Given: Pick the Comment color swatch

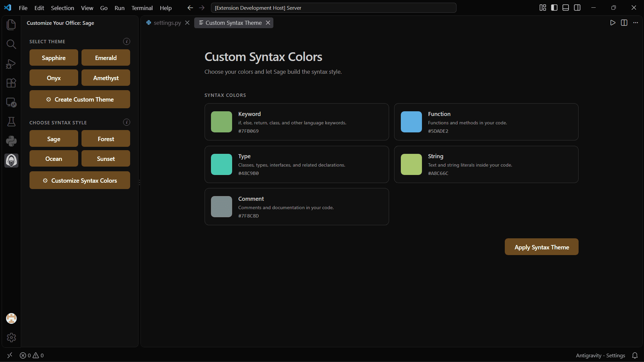Looking at the screenshot, I should click(221, 207).
